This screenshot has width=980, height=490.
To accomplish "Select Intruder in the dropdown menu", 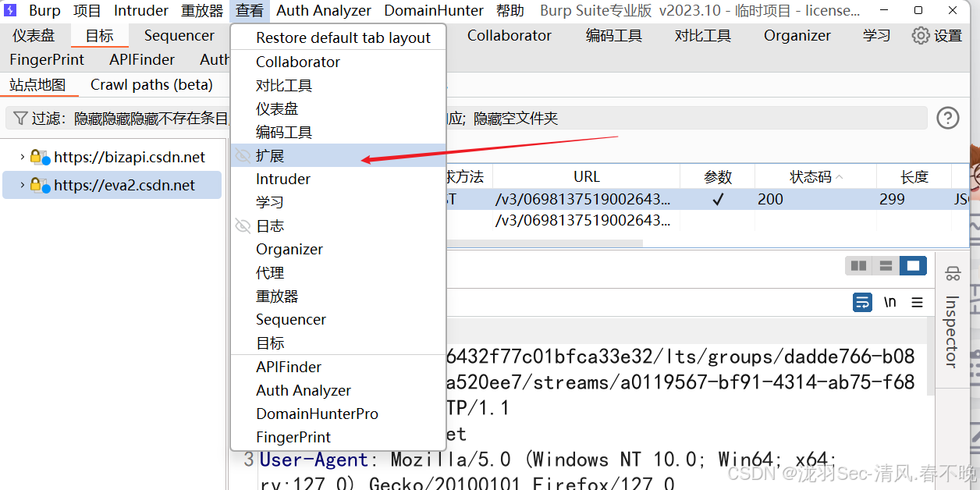I will (339, 179).
